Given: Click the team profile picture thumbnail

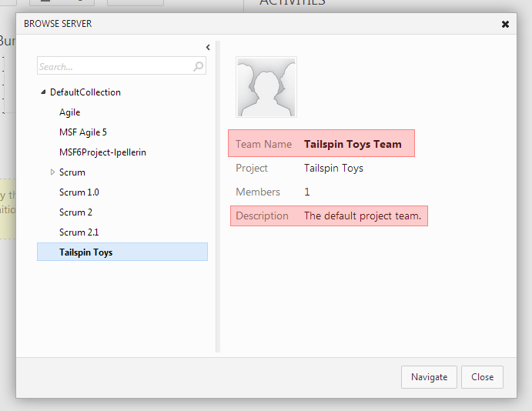Looking at the screenshot, I should [266, 87].
